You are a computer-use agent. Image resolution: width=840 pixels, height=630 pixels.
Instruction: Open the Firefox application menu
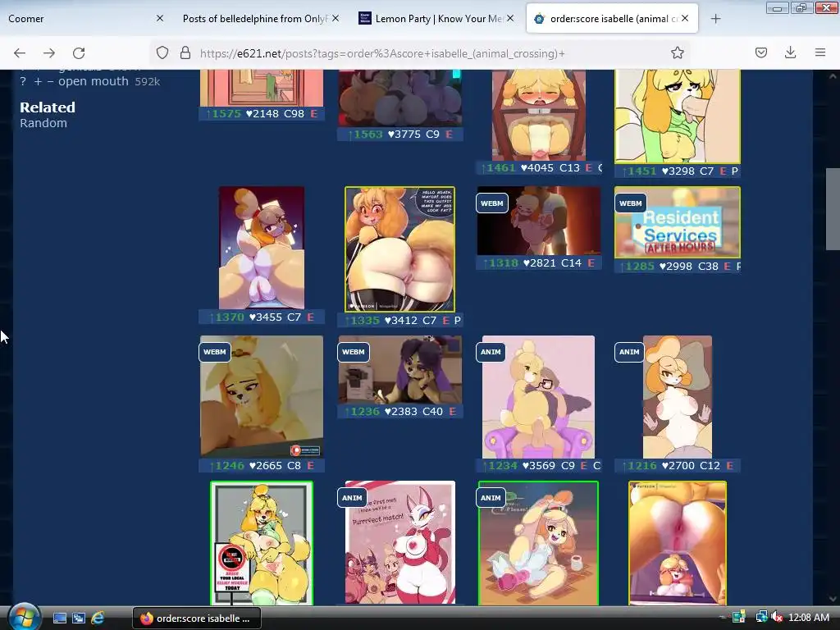point(819,52)
